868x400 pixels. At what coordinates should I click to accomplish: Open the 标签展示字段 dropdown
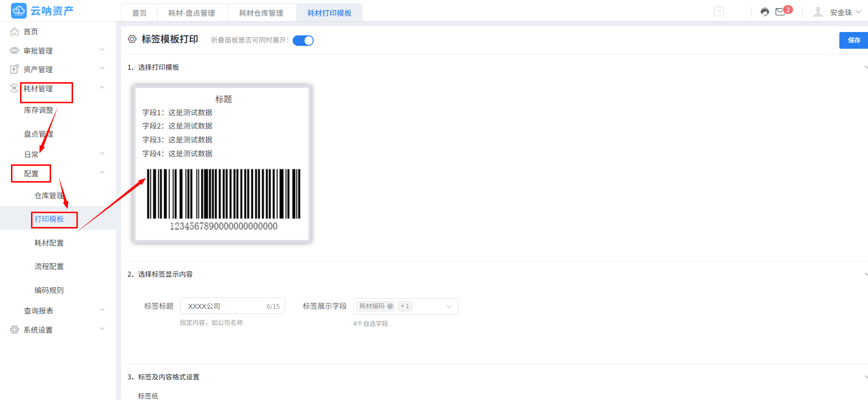(406, 306)
